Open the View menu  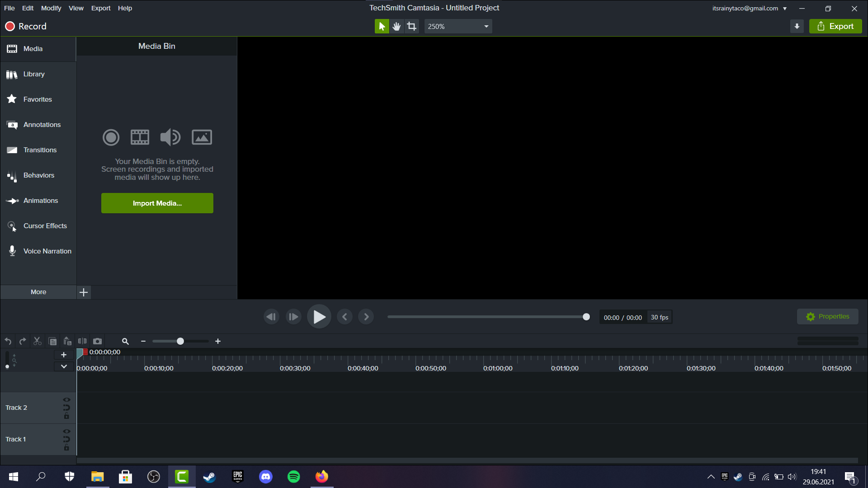76,8
